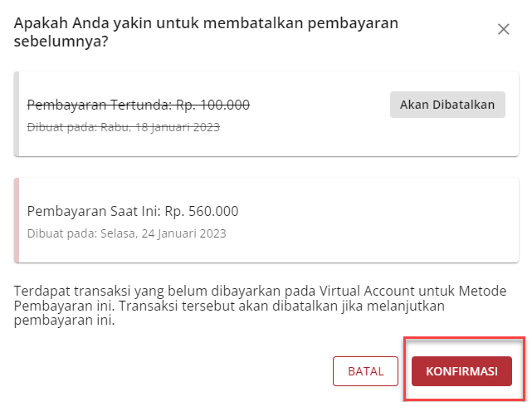The height and width of the screenshot is (402, 532).
Task: Close the dialog with the X icon
Action: coord(503,29)
